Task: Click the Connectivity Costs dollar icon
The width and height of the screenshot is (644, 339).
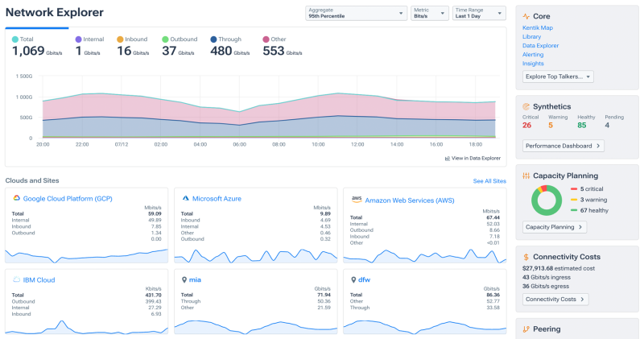Action: click(x=526, y=257)
